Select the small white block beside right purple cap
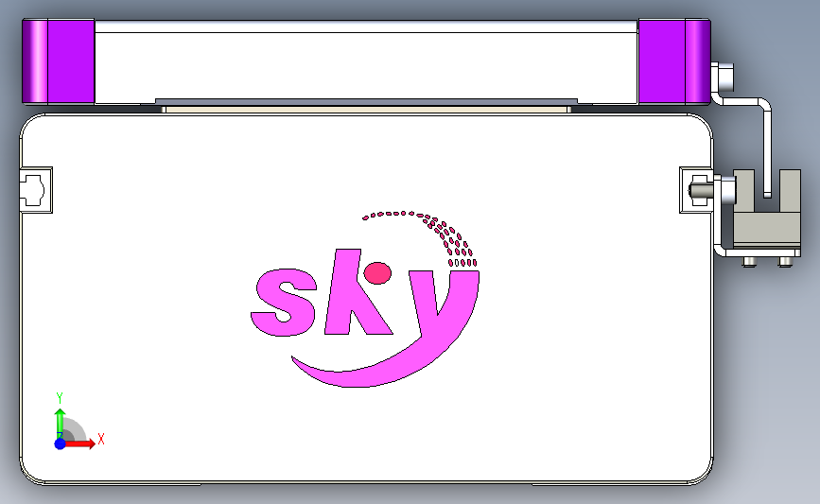Image resolution: width=820 pixels, height=504 pixels. click(x=724, y=77)
